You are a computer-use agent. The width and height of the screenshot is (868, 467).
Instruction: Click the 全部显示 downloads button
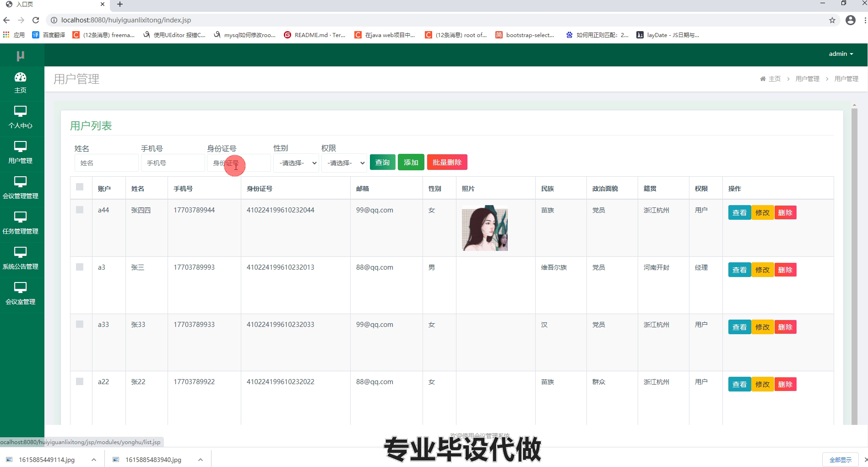pos(841,460)
